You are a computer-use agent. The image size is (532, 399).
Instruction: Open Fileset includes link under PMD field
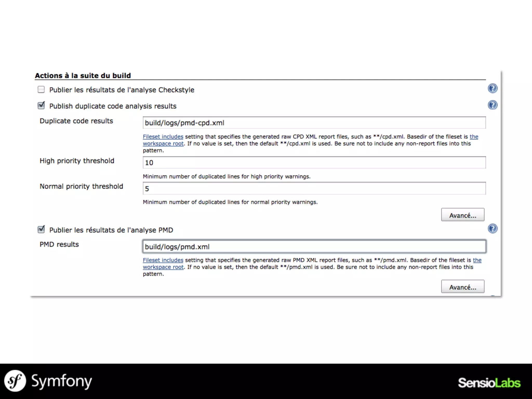point(163,260)
